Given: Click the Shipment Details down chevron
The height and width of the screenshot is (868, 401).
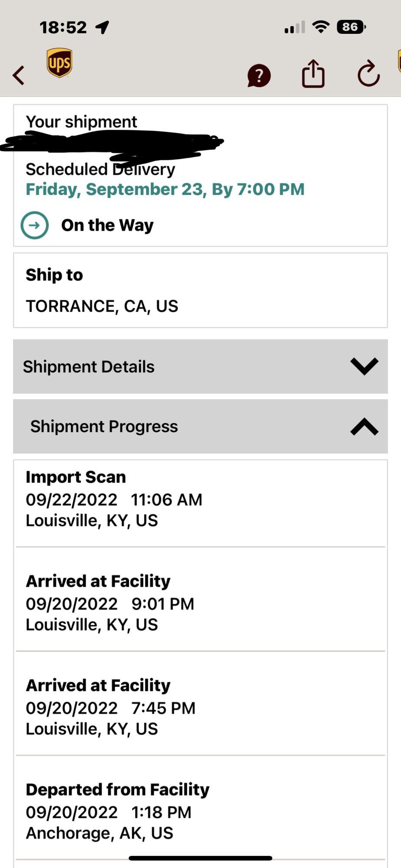Looking at the screenshot, I should pos(364,367).
